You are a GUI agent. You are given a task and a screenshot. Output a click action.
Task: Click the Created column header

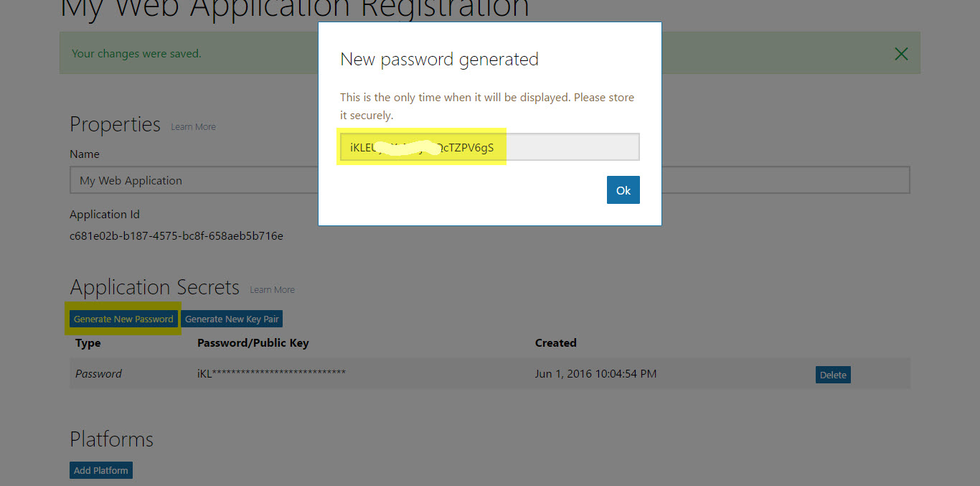coord(555,343)
